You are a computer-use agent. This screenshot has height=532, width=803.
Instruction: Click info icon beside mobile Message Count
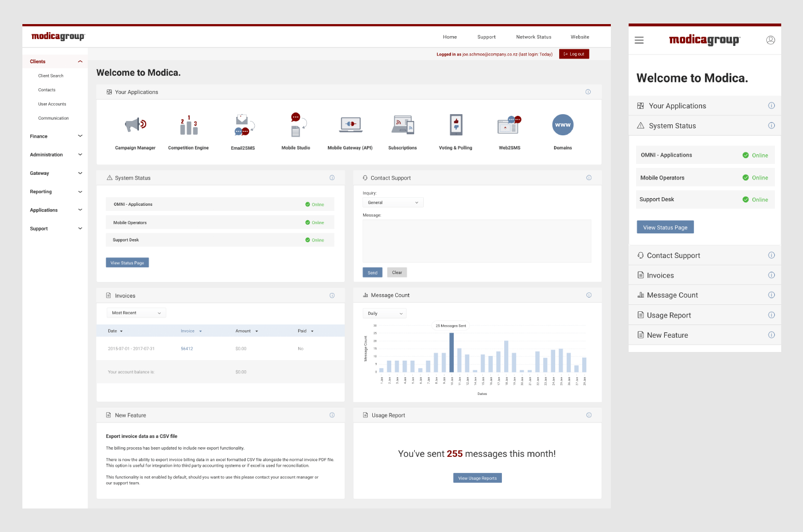coord(771,295)
